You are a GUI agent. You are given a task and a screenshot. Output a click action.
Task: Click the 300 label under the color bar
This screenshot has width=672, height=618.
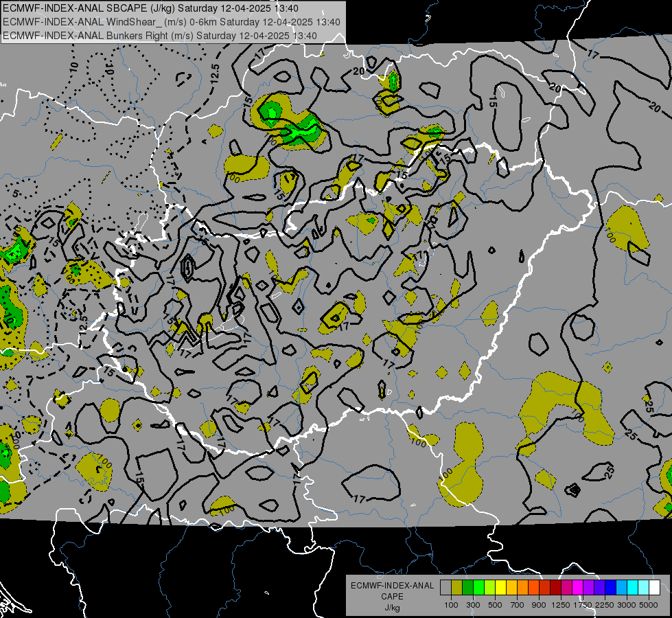click(x=473, y=605)
